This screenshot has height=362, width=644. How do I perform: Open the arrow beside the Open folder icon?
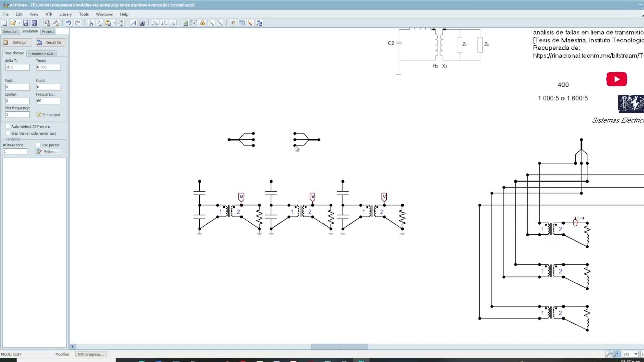click(19, 23)
